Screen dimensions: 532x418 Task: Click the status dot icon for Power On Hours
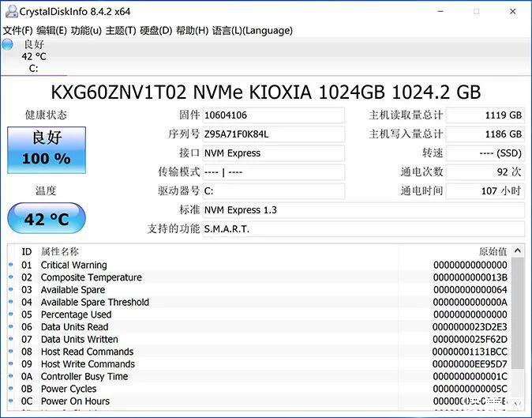(11, 401)
